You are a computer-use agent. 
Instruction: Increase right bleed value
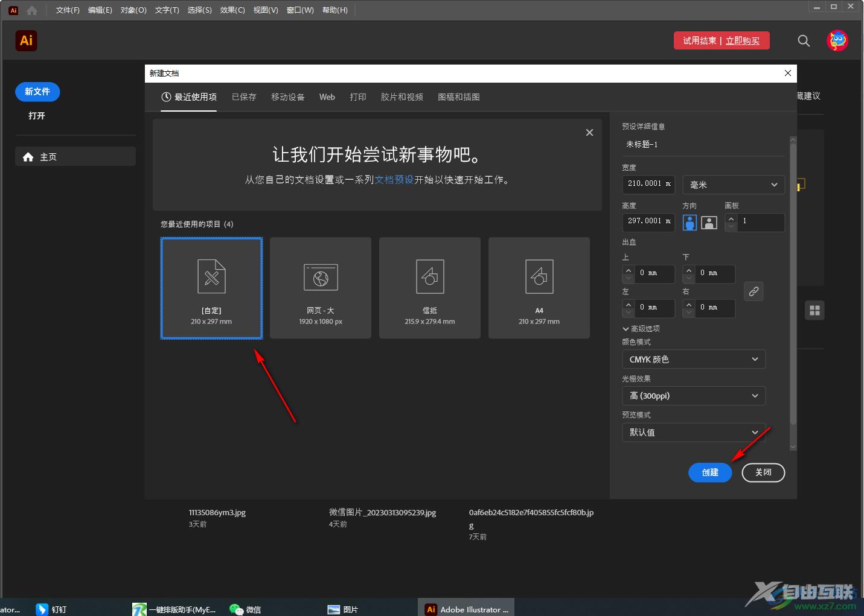(689, 305)
